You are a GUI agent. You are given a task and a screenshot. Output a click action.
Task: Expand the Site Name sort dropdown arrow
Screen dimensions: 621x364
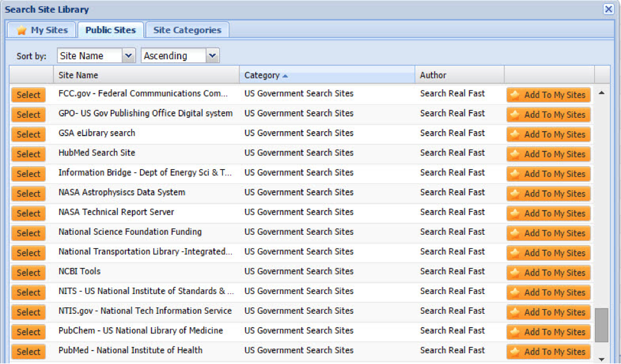click(x=128, y=56)
